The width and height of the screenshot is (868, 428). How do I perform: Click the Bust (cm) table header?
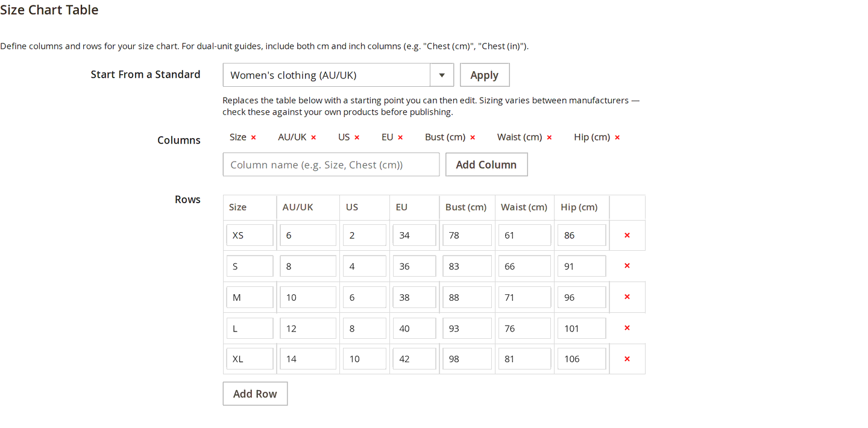click(x=466, y=207)
